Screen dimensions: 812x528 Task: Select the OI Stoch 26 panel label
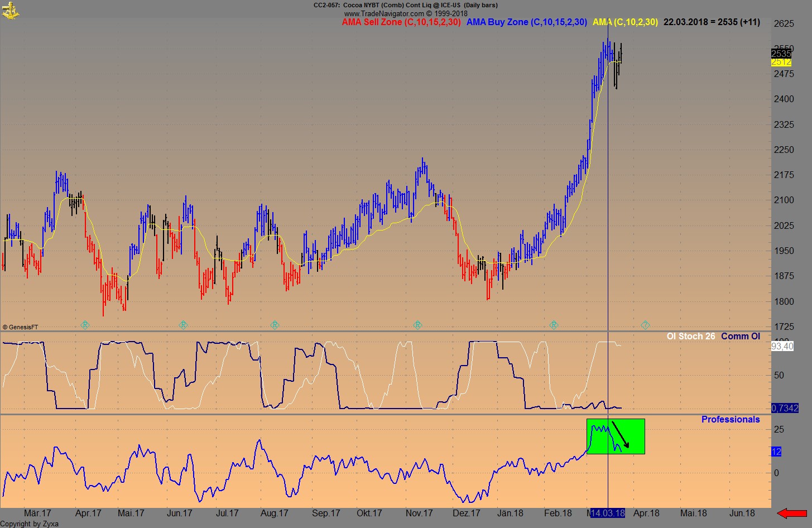pos(690,336)
